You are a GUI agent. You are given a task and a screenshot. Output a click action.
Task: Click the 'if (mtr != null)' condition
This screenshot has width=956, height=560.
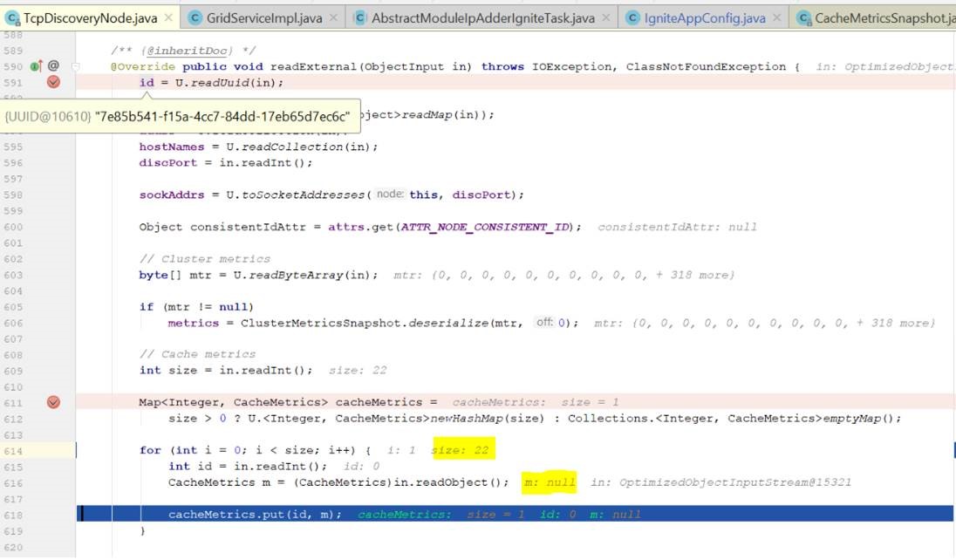195,307
